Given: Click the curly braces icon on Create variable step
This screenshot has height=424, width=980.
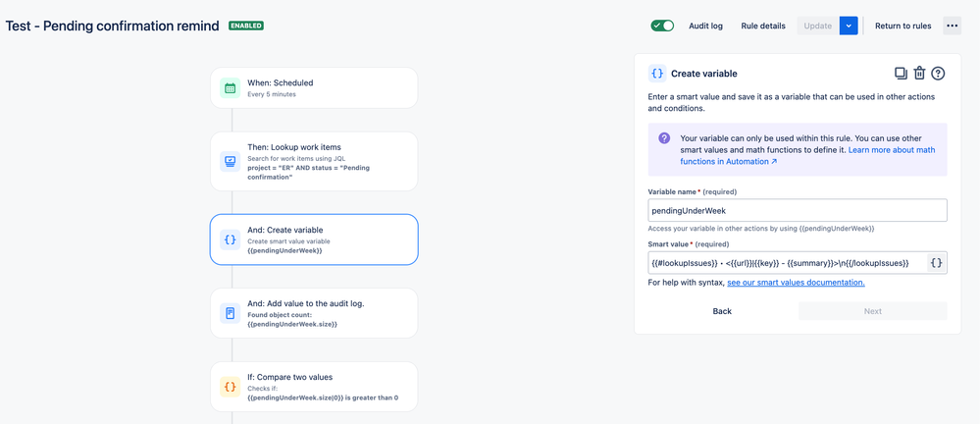Looking at the screenshot, I should click(230, 239).
